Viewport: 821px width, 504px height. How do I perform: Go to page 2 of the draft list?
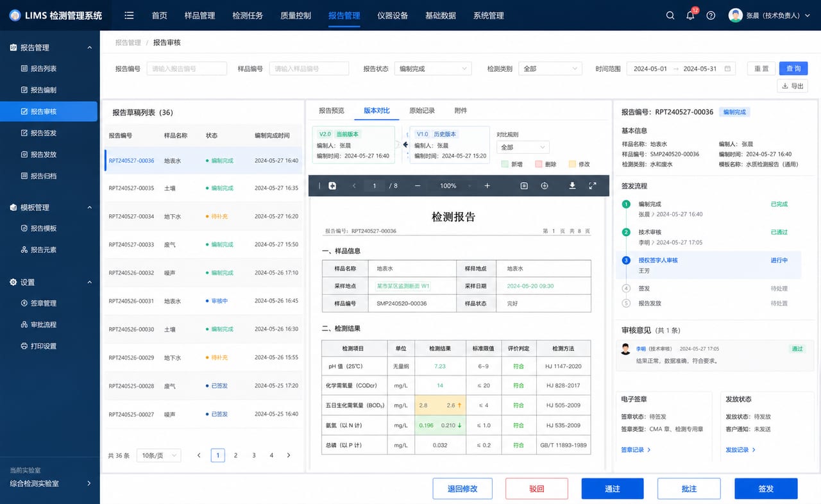click(x=235, y=455)
